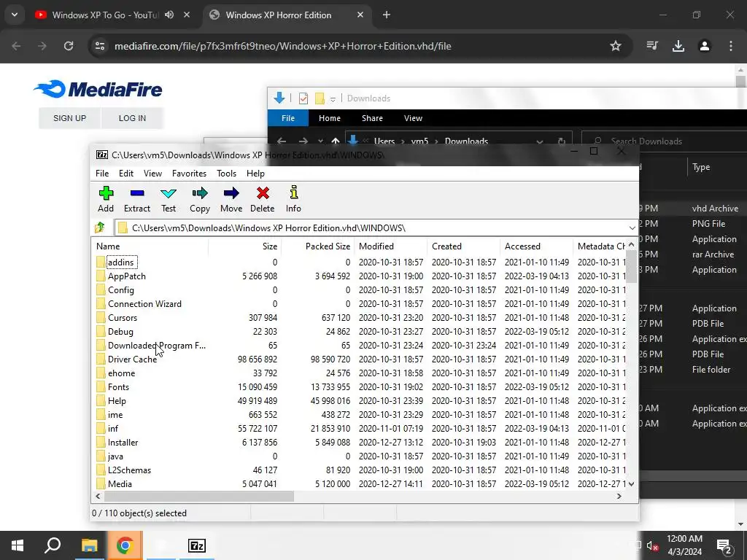The image size is (747, 560).
Task: Expand the 7-Zip address path dropdown
Action: (632, 228)
